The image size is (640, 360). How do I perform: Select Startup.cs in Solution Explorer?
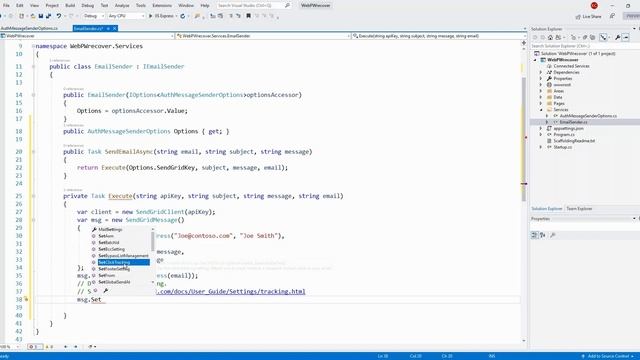tap(562, 147)
